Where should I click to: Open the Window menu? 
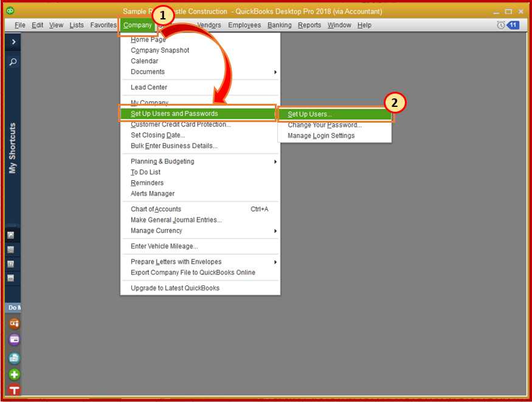coord(339,25)
